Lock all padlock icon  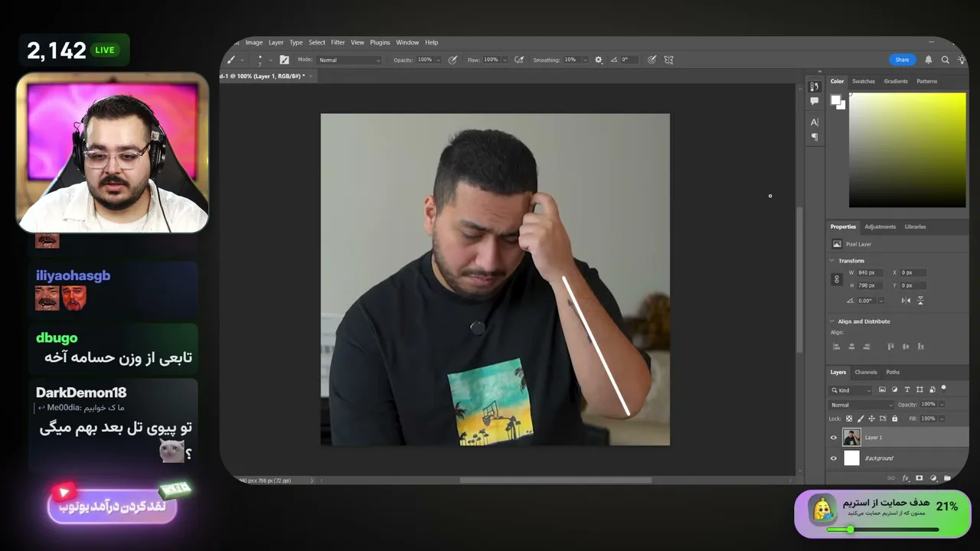click(x=894, y=419)
